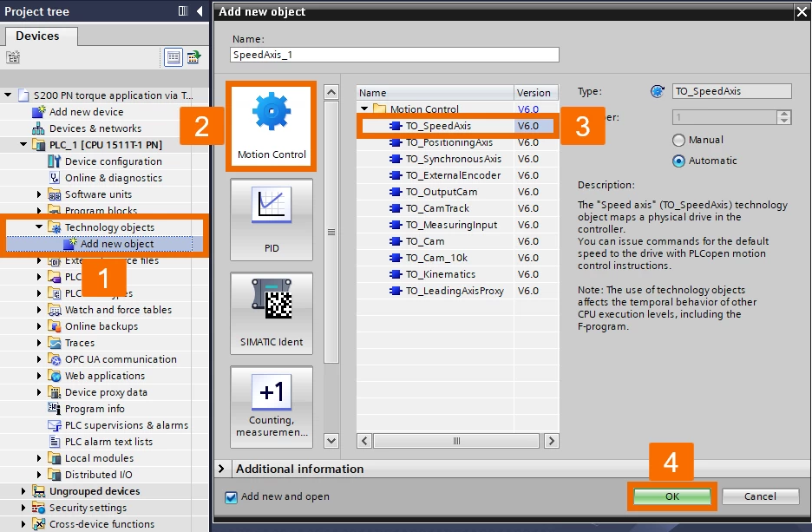The height and width of the screenshot is (532, 812).
Task: Click the Add new device icon
Action: pos(39,111)
